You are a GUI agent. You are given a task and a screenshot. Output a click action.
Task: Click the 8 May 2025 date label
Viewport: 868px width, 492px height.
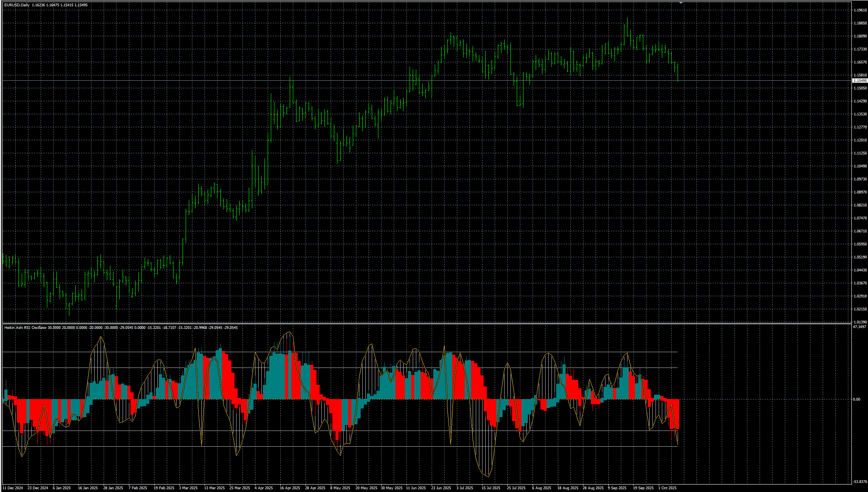pos(340,488)
